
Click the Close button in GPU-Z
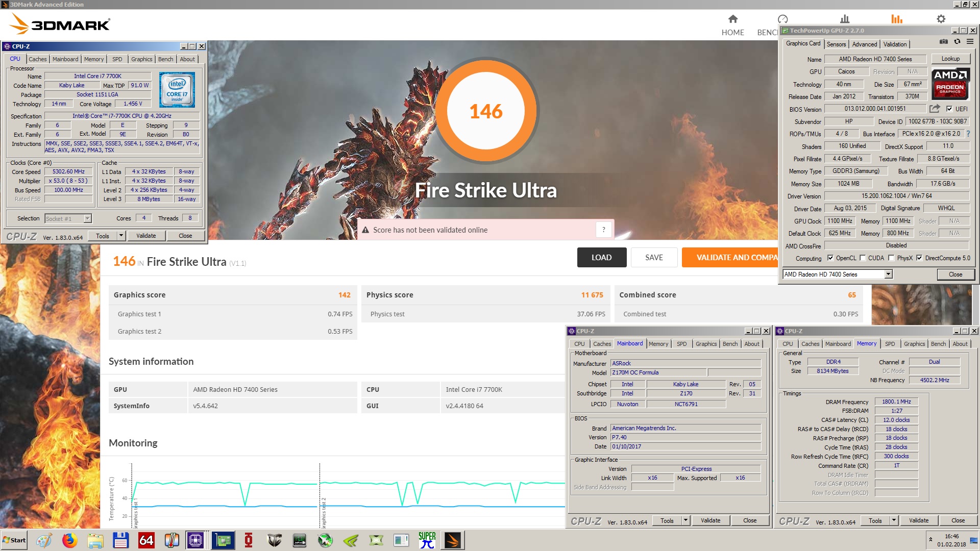tap(955, 274)
